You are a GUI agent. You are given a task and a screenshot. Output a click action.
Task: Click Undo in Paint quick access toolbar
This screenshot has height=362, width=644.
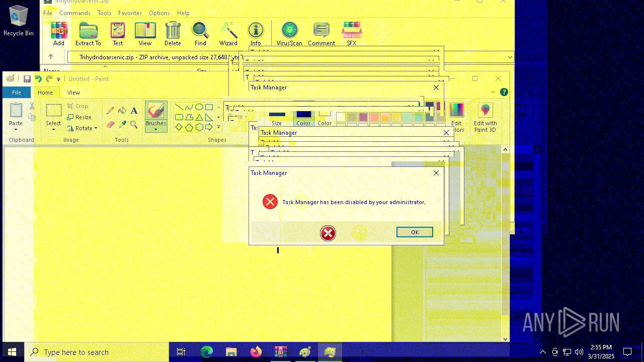[x=38, y=79]
